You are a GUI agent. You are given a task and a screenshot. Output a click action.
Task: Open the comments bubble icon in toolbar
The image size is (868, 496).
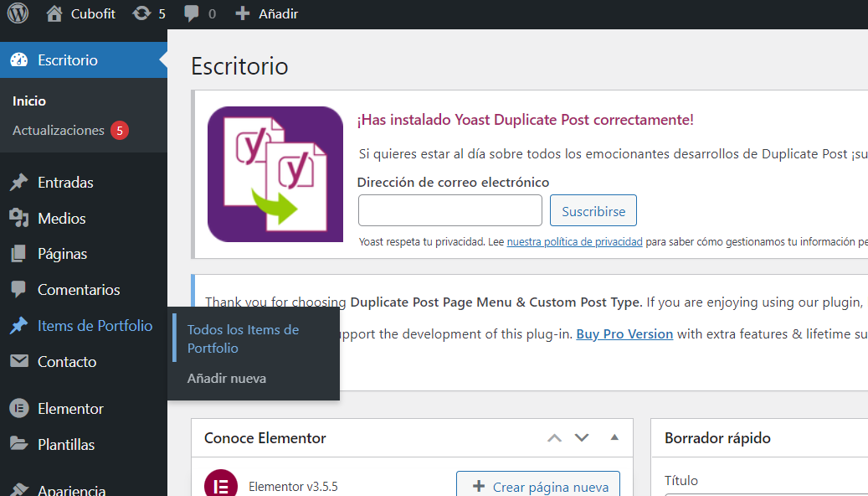click(192, 13)
